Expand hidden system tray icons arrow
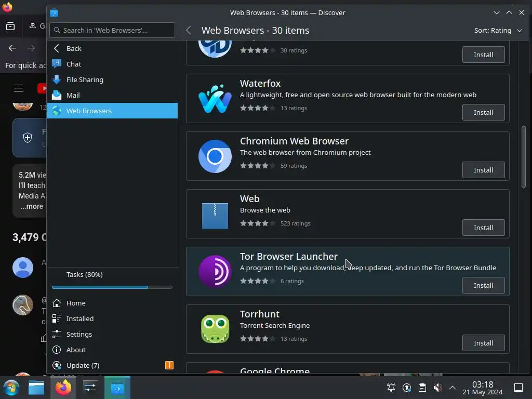The width and height of the screenshot is (532, 399). [453, 388]
